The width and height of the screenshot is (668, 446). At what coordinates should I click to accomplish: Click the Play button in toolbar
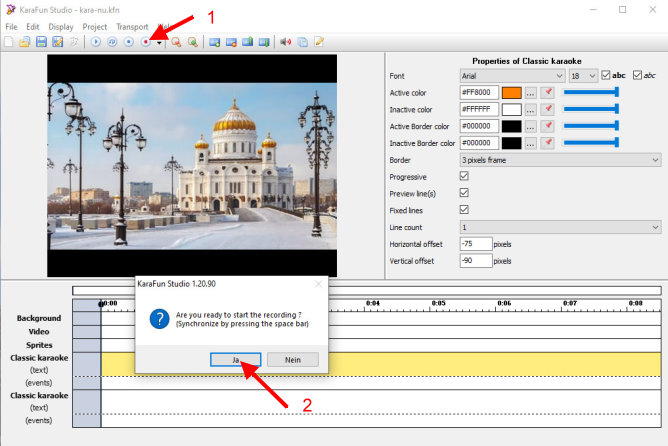(96, 42)
